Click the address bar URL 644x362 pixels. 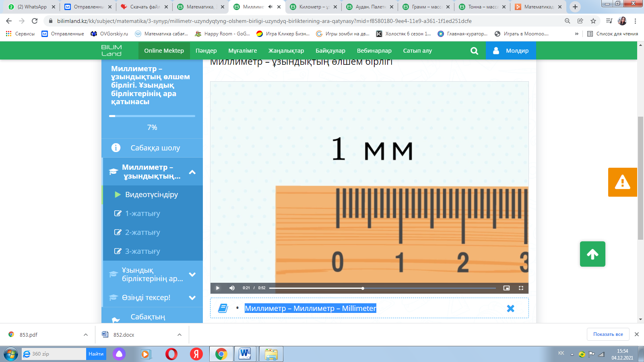click(264, 21)
